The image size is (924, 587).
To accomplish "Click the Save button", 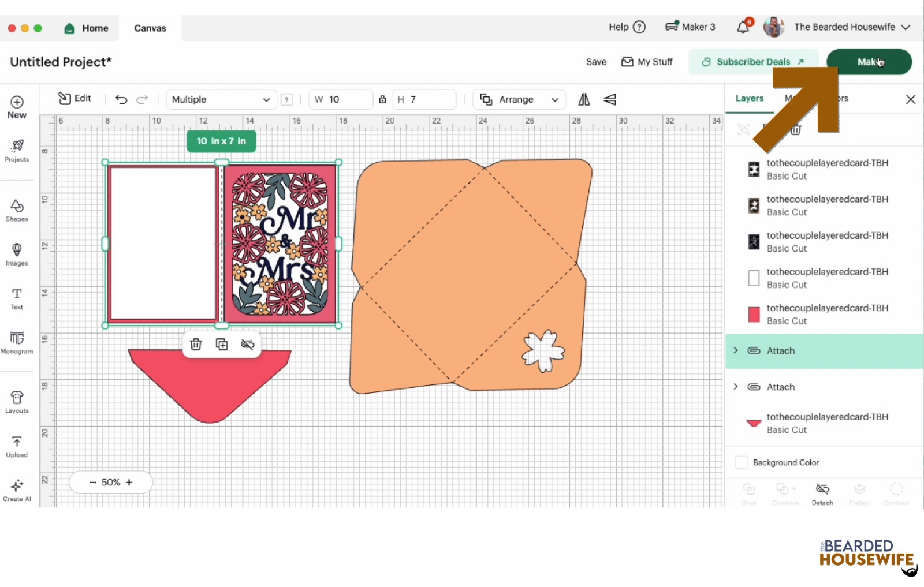I will [x=596, y=62].
